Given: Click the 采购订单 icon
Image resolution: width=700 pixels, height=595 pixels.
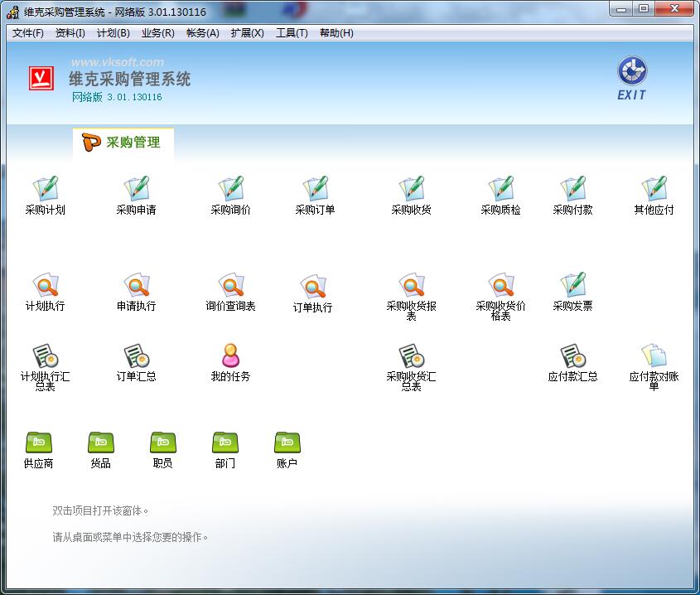Looking at the screenshot, I should pyautogui.click(x=315, y=188).
